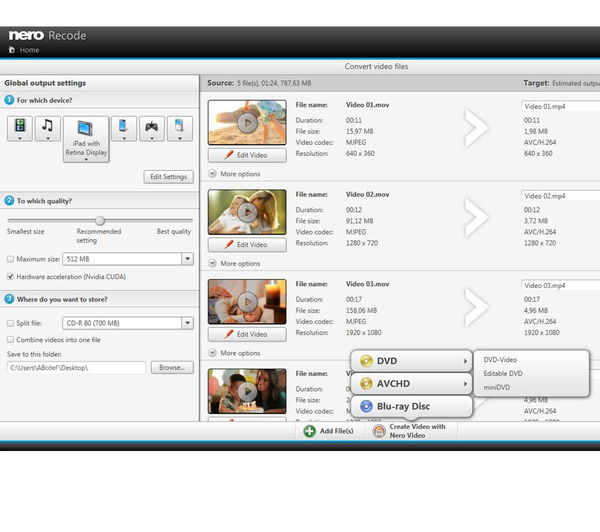
Task: Click the green Add File(s) plus icon
Action: pos(309,431)
